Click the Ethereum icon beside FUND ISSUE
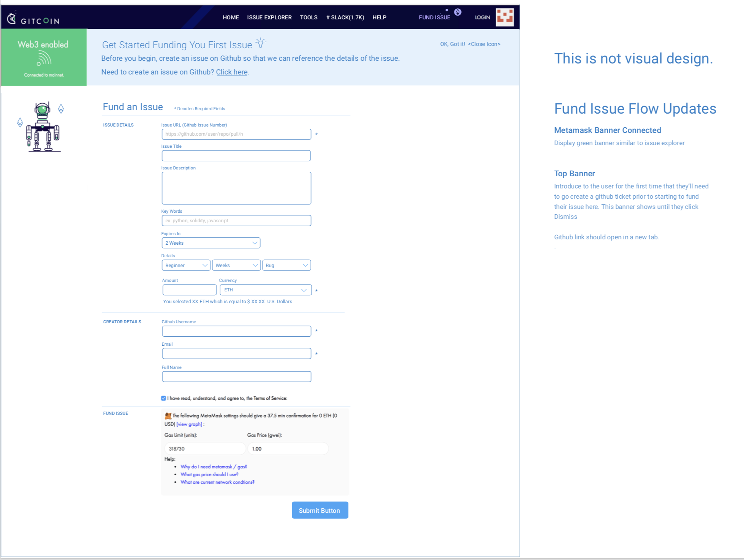Image resolution: width=744 pixels, height=560 pixels. 457,12
